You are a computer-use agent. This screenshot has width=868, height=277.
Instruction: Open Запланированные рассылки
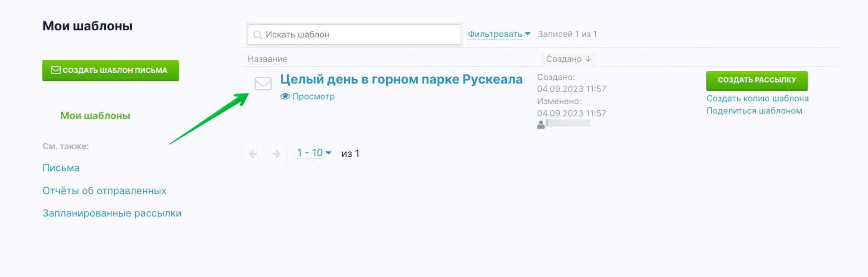(112, 213)
